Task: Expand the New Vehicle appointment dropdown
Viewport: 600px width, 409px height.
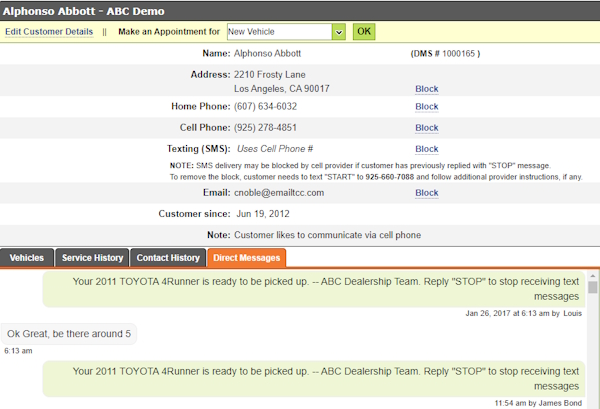Action: coord(338,32)
